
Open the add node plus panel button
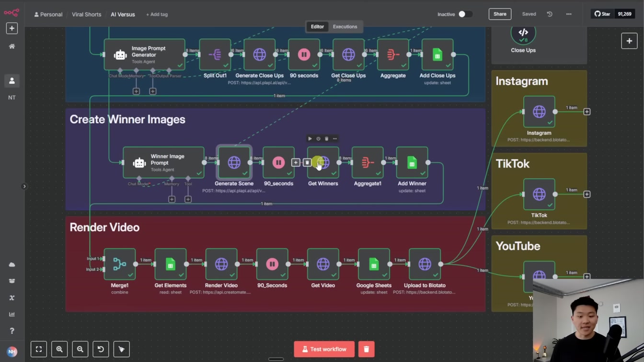[x=629, y=41]
